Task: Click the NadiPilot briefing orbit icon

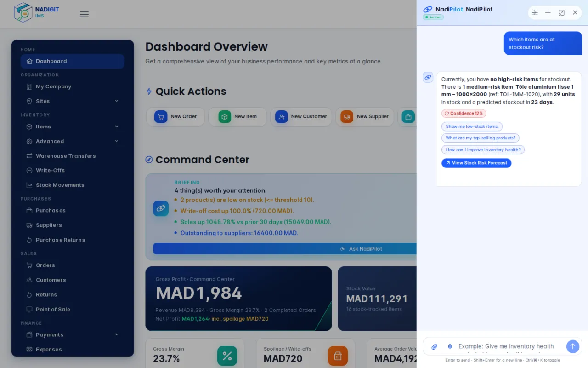Action: [x=161, y=208]
